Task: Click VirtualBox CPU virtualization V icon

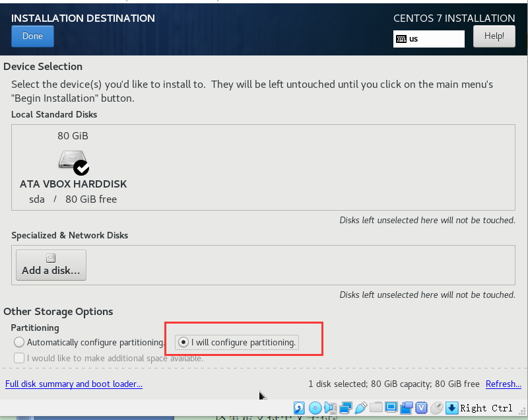Action: tap(421, 408)
